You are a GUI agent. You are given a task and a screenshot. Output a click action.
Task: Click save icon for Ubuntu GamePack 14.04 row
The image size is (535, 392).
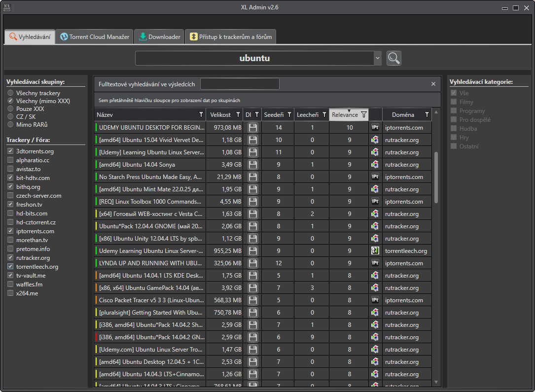(x=253, y=287)
